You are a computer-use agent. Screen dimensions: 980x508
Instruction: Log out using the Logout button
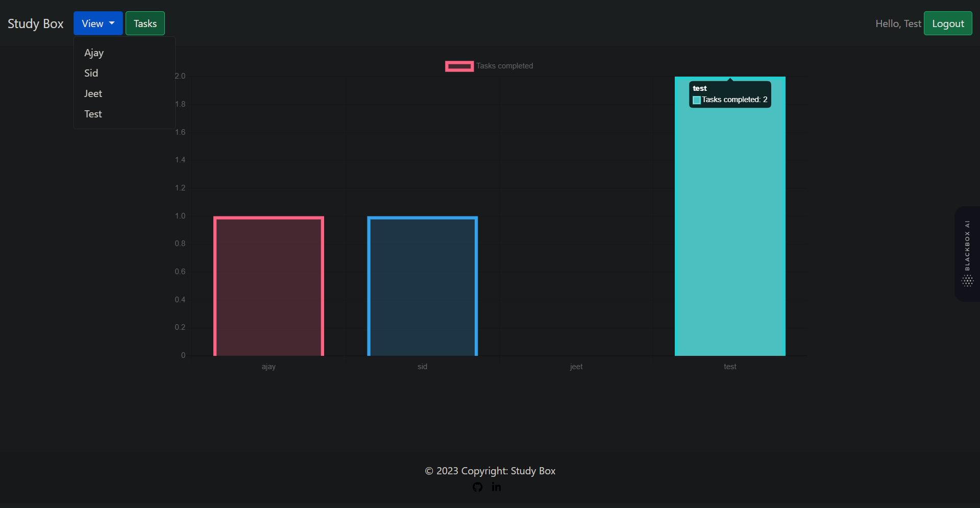point(948,23)
